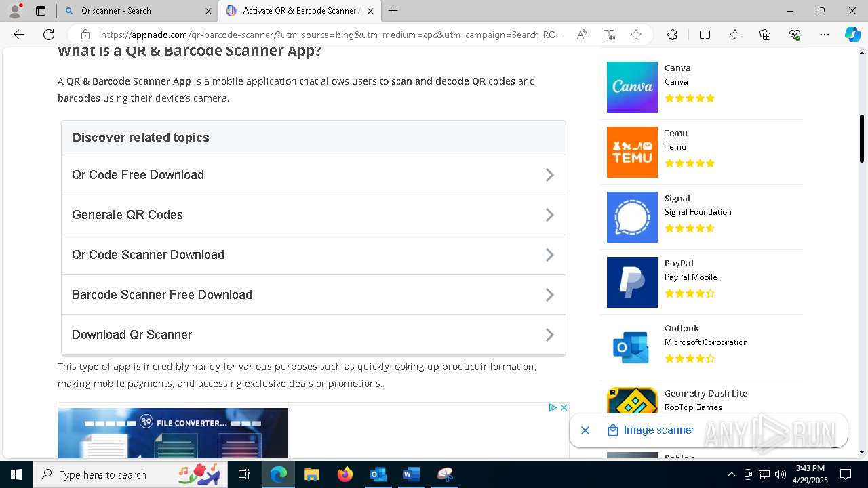This screenshot has height=488, width=868.
Task: Close the Qr scanner - Search tab
Action: pyautogui.click(x=208, y=11)
